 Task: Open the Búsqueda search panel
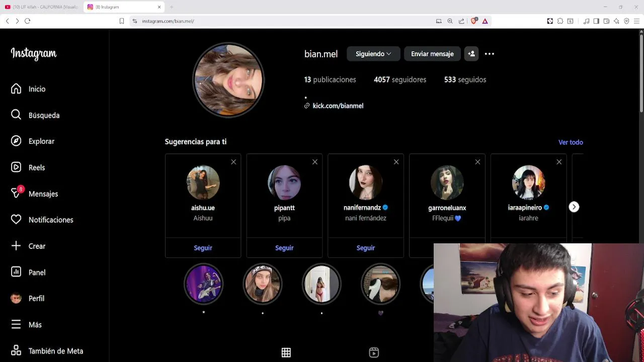35,115
